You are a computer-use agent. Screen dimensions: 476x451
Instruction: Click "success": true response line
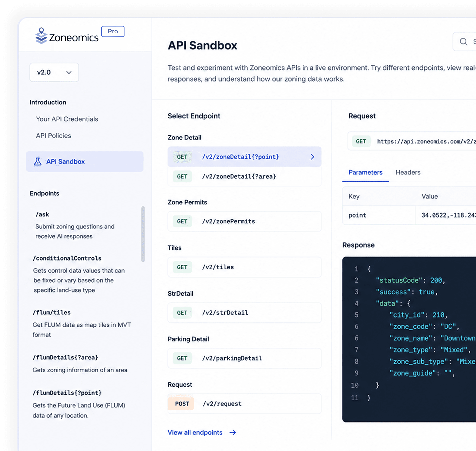[x=407, y=292]
